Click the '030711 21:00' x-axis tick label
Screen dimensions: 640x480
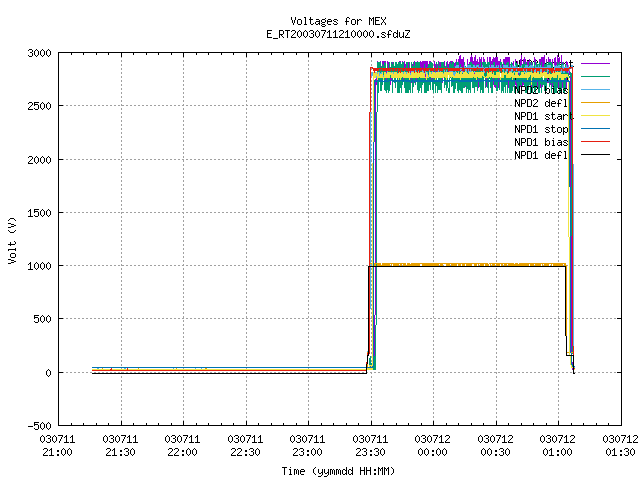click(58, 446)
